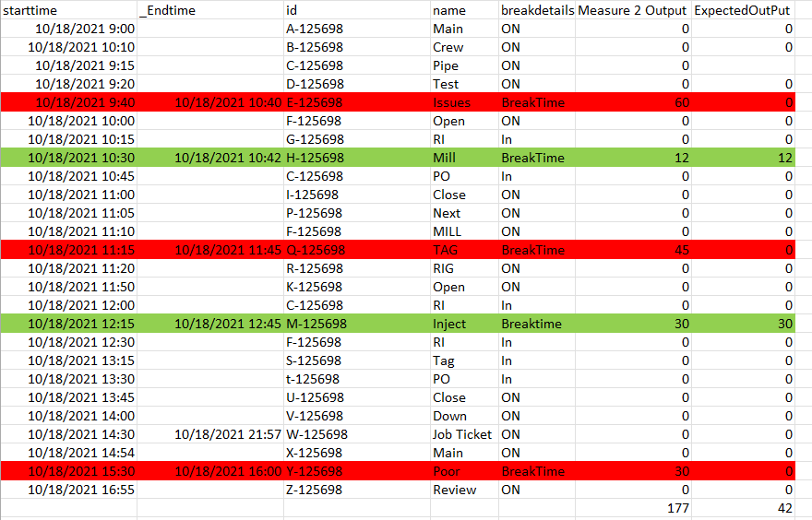Click the total value 177

coord(633,508)
